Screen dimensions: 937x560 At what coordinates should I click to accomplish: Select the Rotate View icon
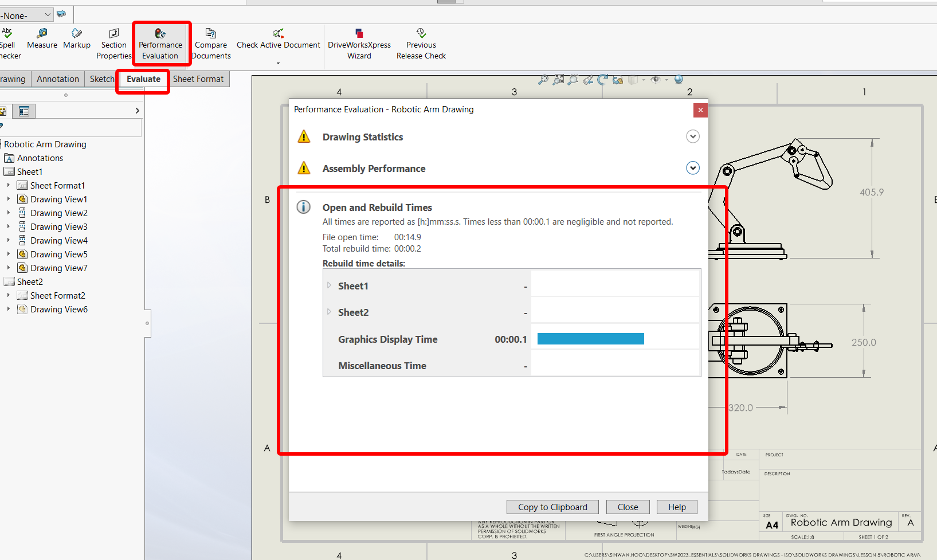pyautogui.click(x=602, y=80)
